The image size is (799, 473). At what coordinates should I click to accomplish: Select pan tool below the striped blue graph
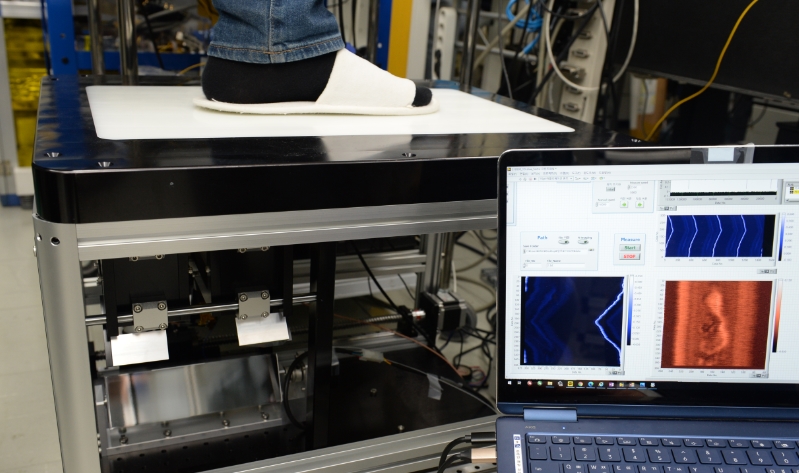[773, 272]
